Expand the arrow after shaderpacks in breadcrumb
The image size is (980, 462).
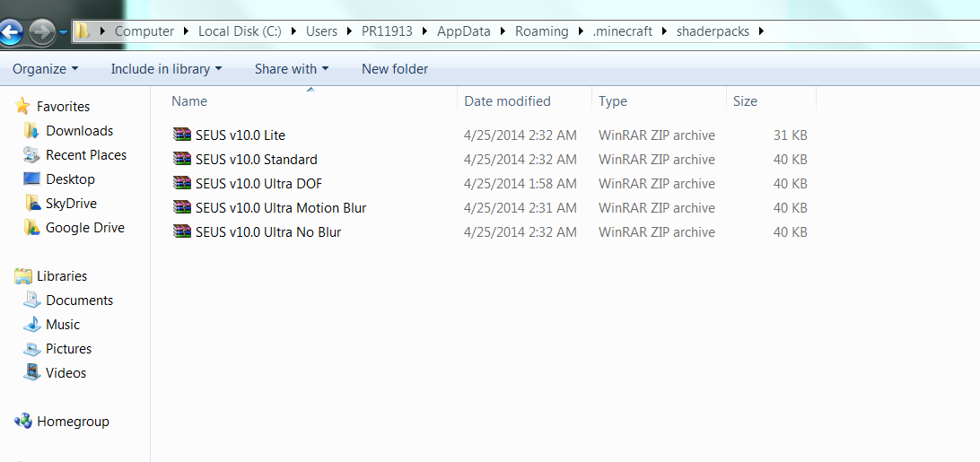(x=761, y=31)
